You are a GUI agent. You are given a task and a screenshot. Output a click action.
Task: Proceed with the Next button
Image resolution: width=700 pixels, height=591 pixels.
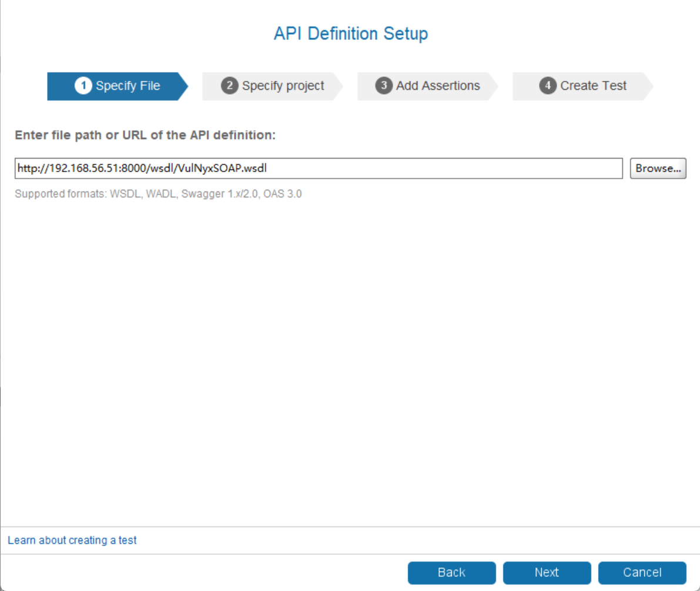pyautogui.click(x=547, y=572)
